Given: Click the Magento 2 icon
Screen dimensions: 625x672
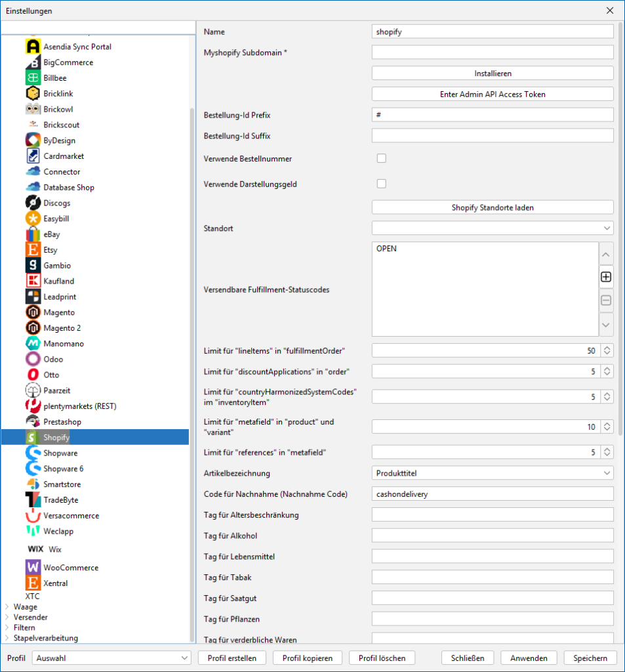Looking at the screenshot, I should coord(33,328).
